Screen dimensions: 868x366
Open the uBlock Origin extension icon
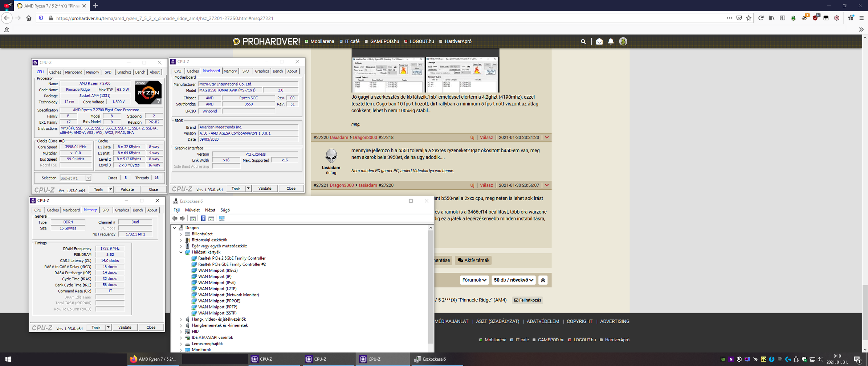click(815, 18)
